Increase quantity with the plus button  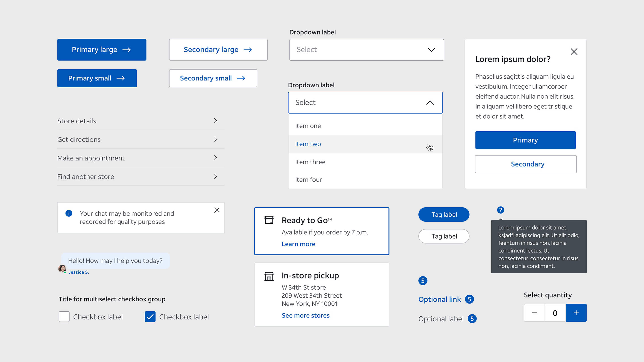pos(576,313)
